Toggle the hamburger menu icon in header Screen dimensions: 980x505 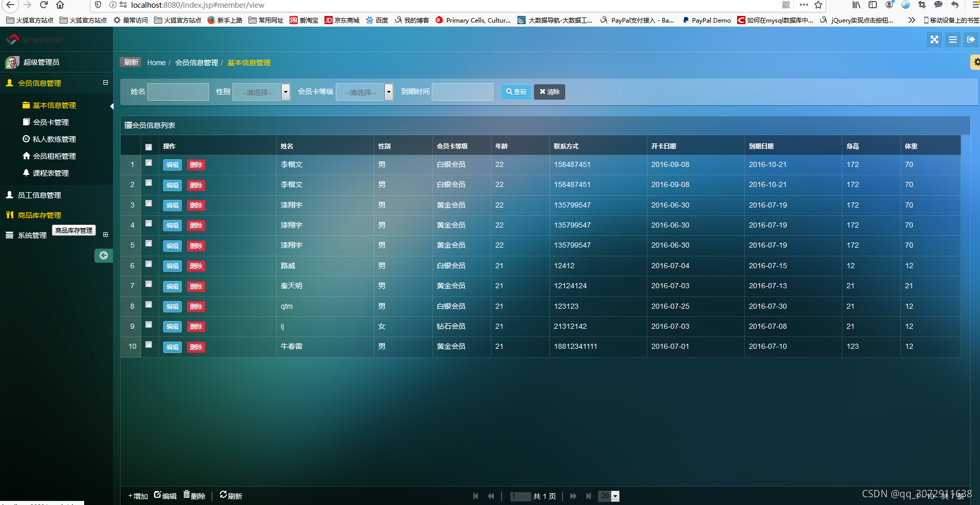coord(953,40)
